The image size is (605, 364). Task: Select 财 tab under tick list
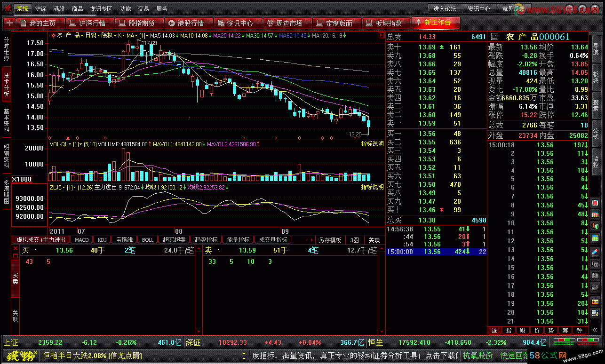point(523,330)
